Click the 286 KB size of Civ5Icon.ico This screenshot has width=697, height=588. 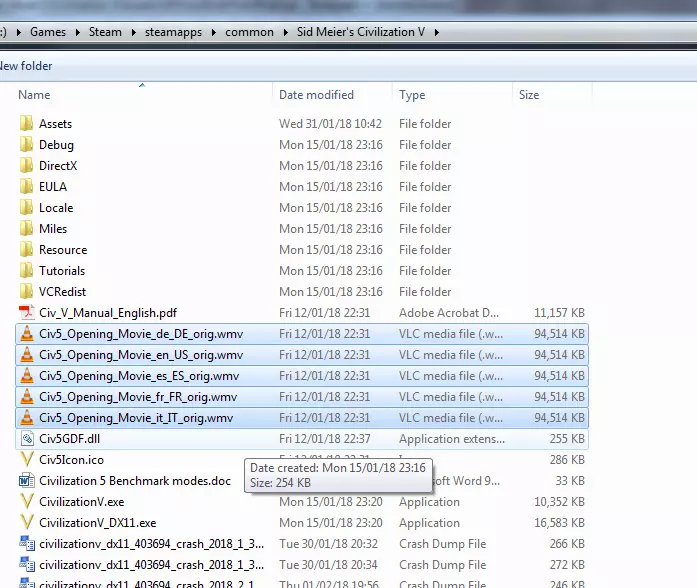(567, 460)
